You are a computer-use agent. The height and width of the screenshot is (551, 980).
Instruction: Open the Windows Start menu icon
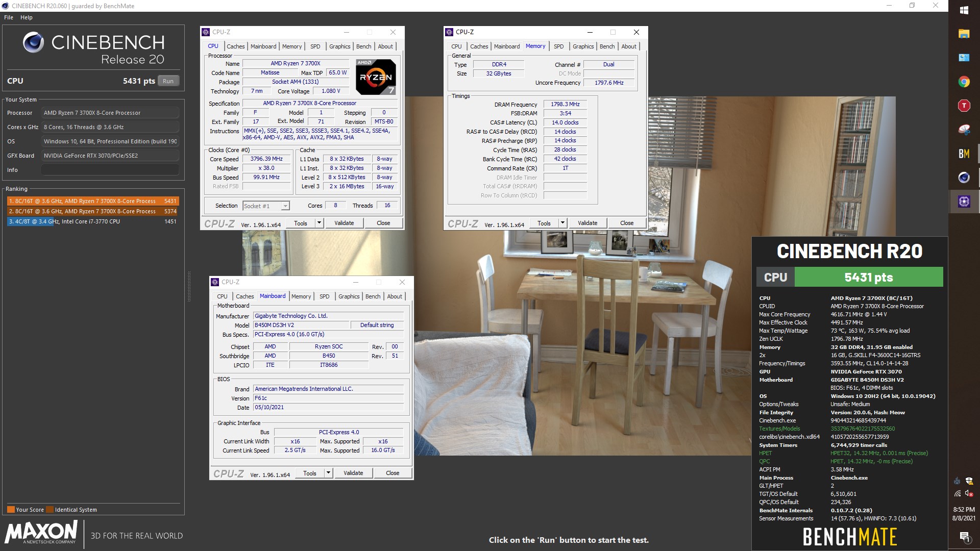[964, 10]
